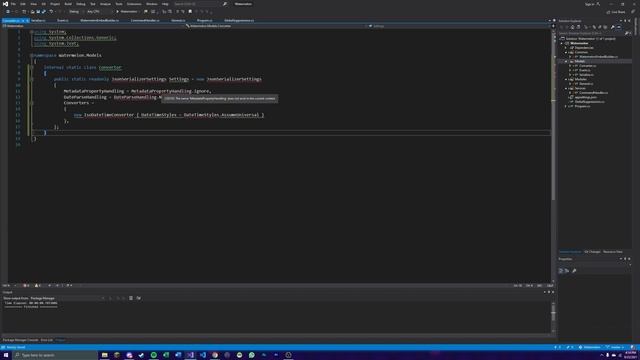Select Program.cs in Solution Explorer

pos(582,106)
